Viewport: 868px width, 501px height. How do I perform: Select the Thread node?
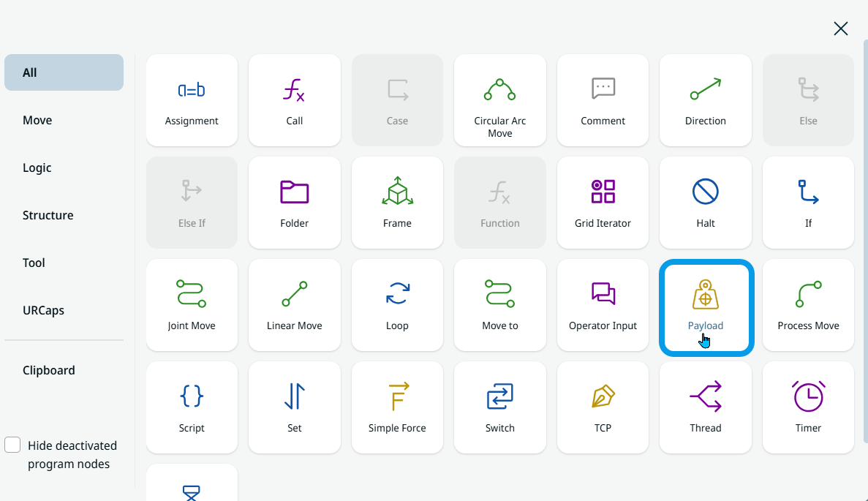[705, 407]
